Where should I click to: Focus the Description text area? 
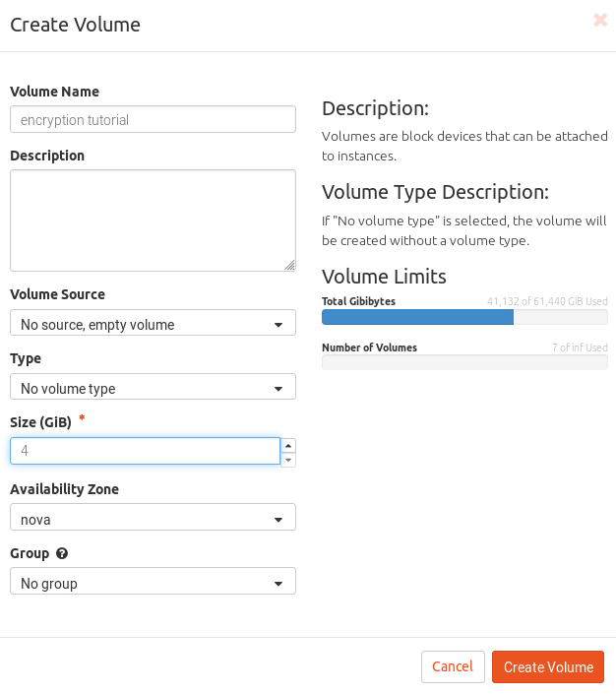point(153,220)
